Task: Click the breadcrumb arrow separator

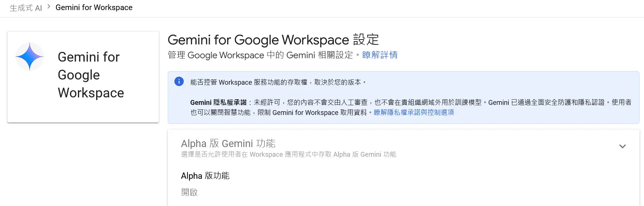Action: tap(49, 7)
